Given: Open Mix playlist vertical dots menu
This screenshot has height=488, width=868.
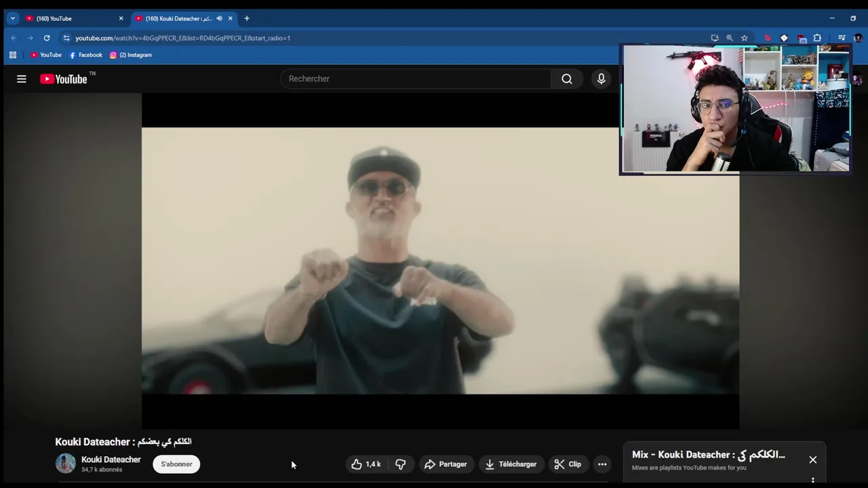Looking at the screenshot, I should (812, 481).
